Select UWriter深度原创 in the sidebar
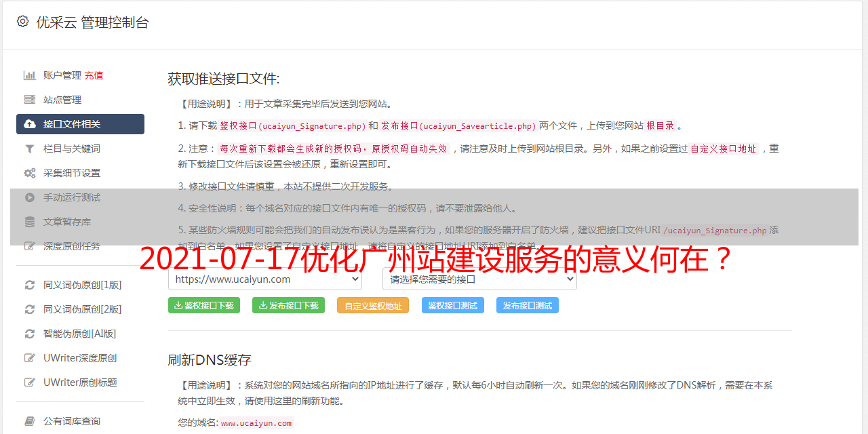This screenshot has width=868, height=434. coord(80,358)
